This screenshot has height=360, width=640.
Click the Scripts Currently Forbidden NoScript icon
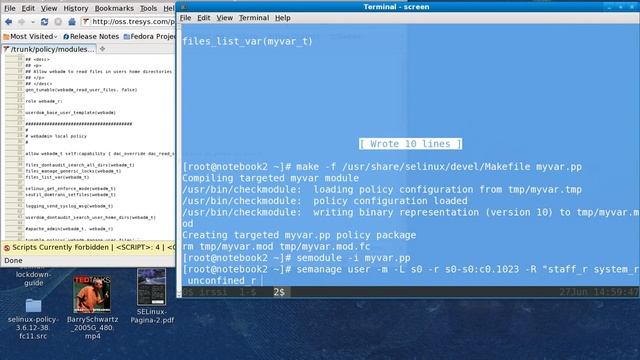[x=7, y=248]
